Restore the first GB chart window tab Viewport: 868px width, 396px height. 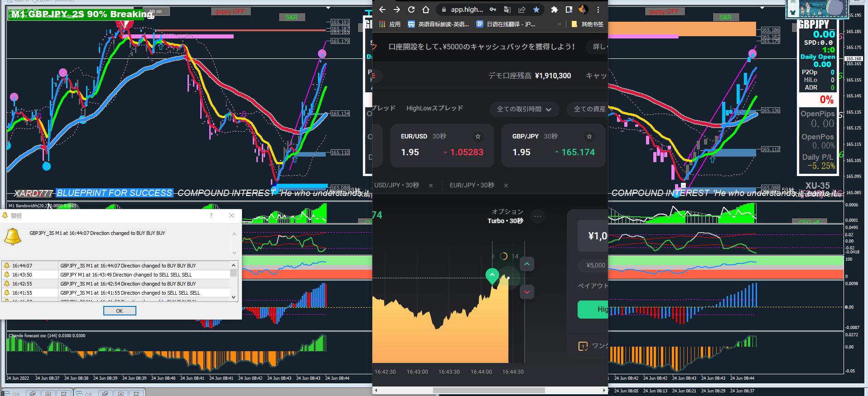click(x=32, y=393)
